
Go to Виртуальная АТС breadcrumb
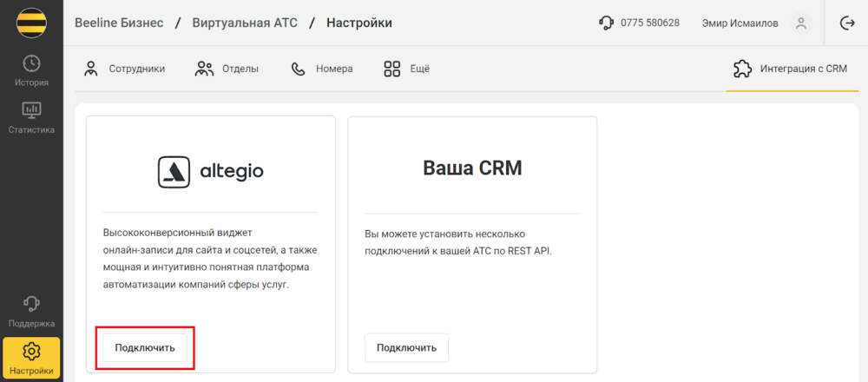(x=245, y=23)
